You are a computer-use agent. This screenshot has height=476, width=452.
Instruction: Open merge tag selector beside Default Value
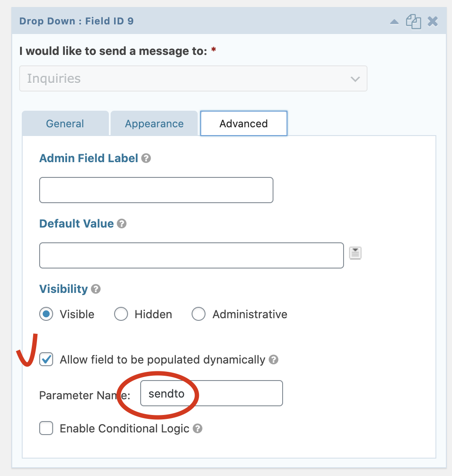355,253
